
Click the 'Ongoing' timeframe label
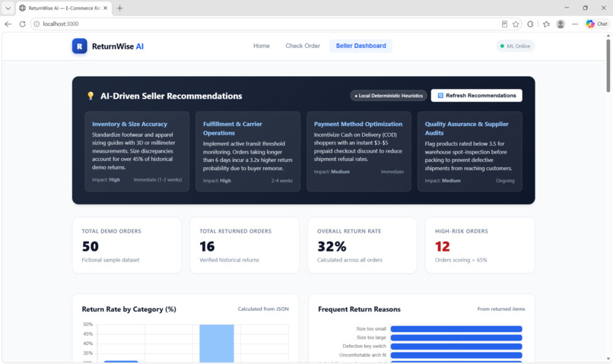(505, 180)
